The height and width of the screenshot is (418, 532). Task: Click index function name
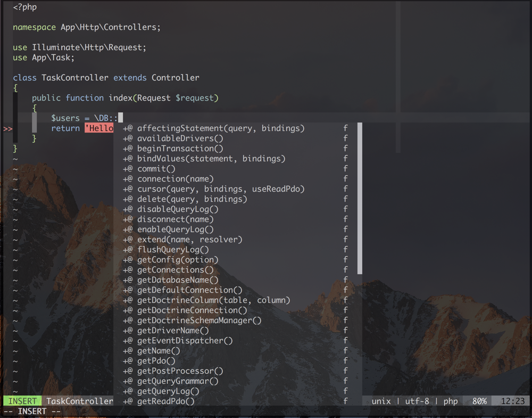[x=120, y=98]
